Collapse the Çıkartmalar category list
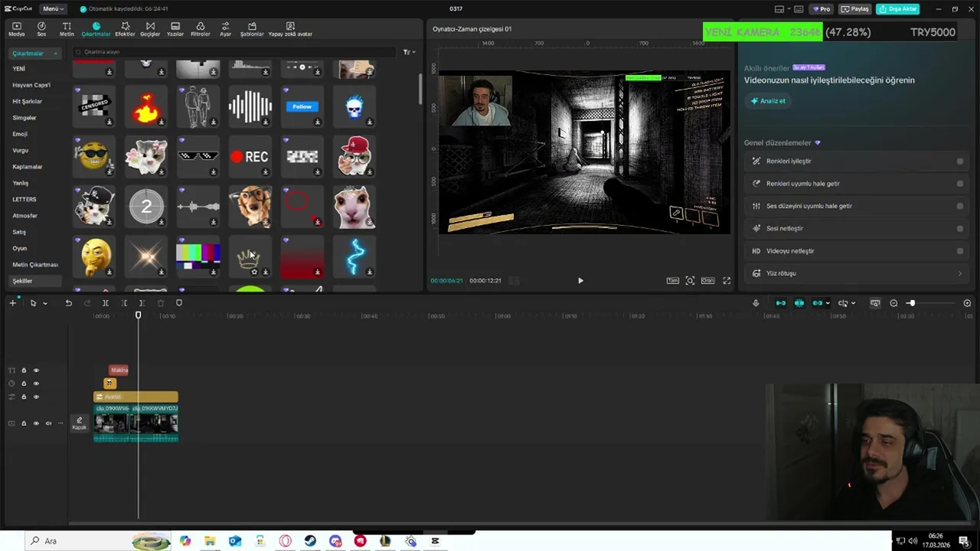Viewport: 980px width, 551px height. click(x=55, y=54)
